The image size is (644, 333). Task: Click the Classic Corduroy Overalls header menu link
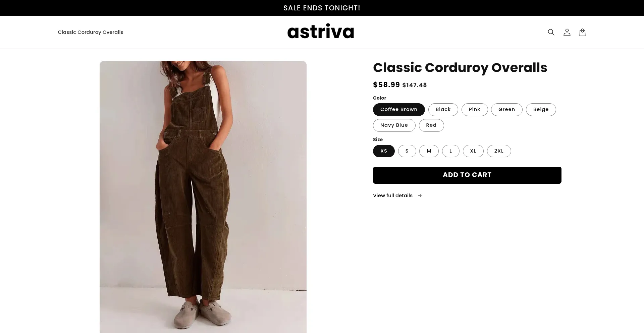pos(91,32)
